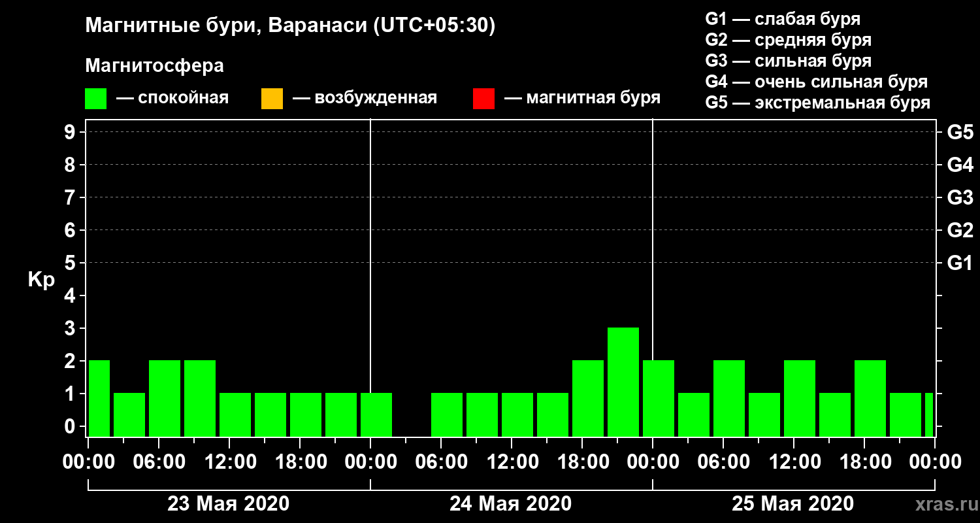
Task: Click the '— магнитная буря' legend label
Action: (x=583, y=98)
